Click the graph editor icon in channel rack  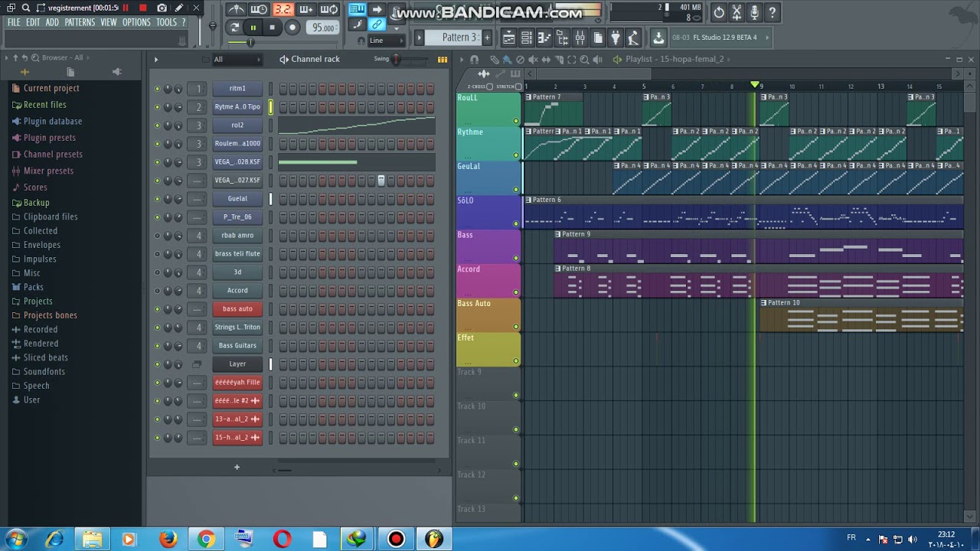[x=442, y=59]
